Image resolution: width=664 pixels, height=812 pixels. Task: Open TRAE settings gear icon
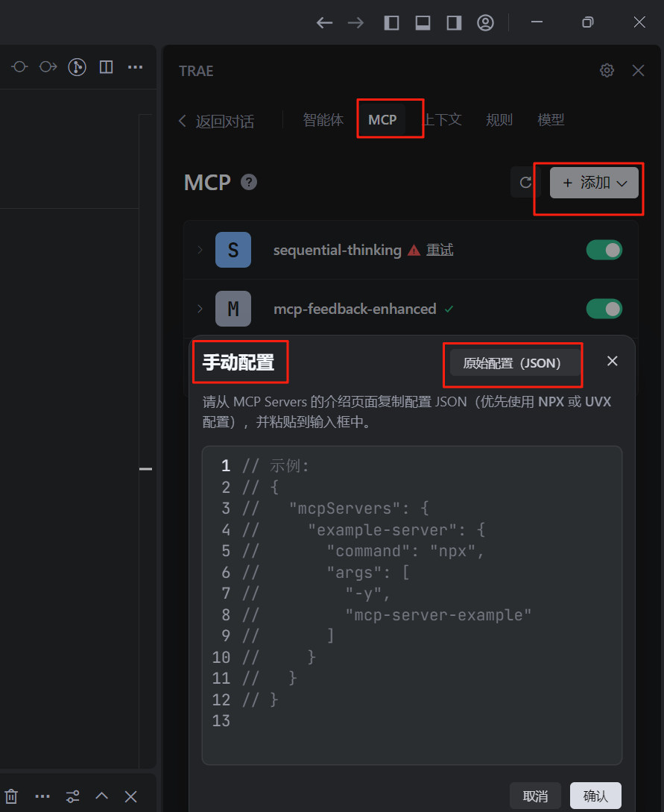click(607, 70)
